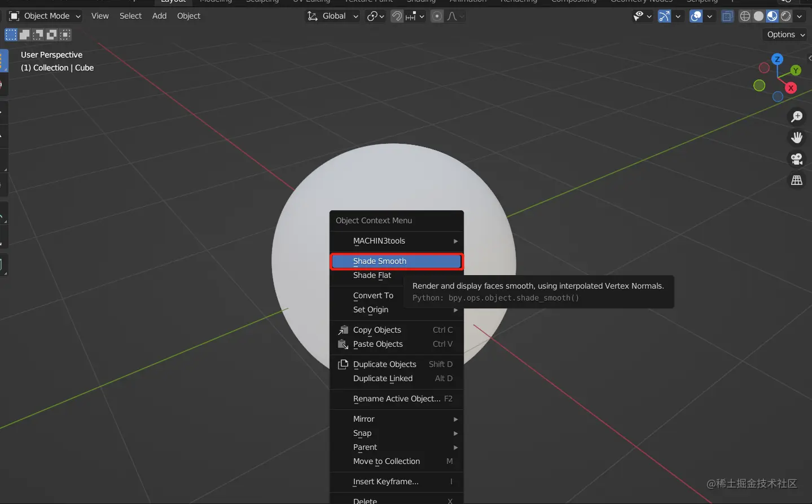The width and height of the screenshot is (812, 504).
Task: Open the viewport shading options dropdown
Action: [800, 16]
